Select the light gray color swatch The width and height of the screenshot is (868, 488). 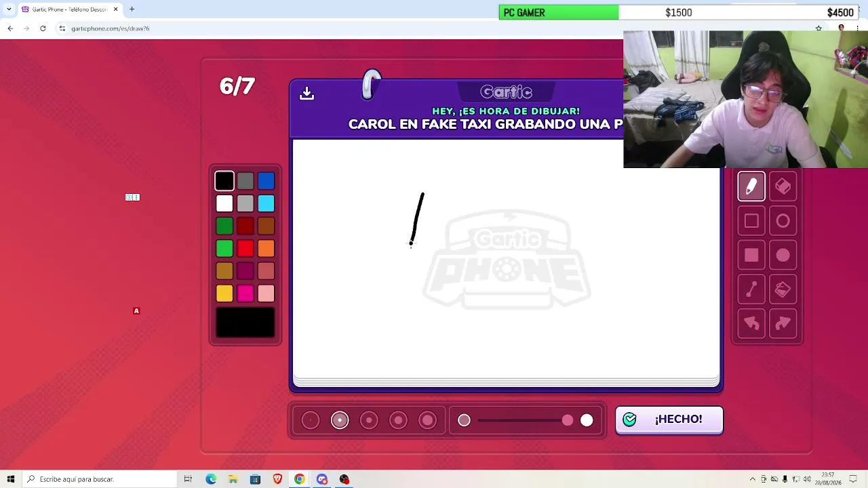(245, 203)
